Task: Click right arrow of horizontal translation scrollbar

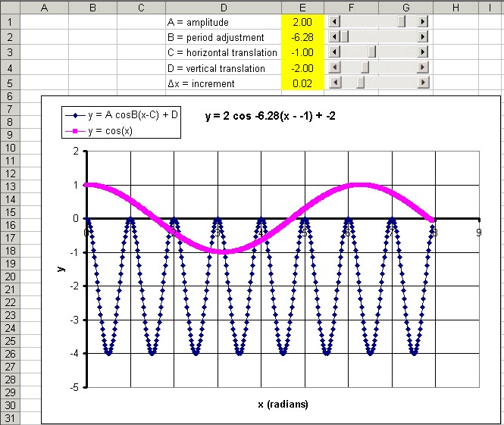Action: [x=423, y=52]
